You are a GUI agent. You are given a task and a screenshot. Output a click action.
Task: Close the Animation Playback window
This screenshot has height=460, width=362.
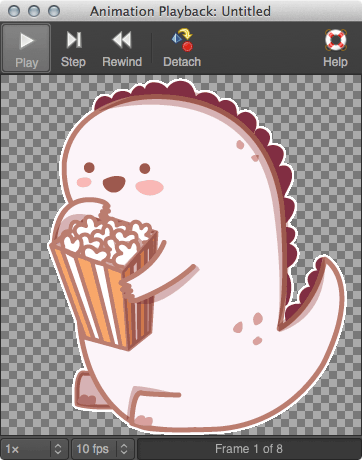tap(14, 11)
